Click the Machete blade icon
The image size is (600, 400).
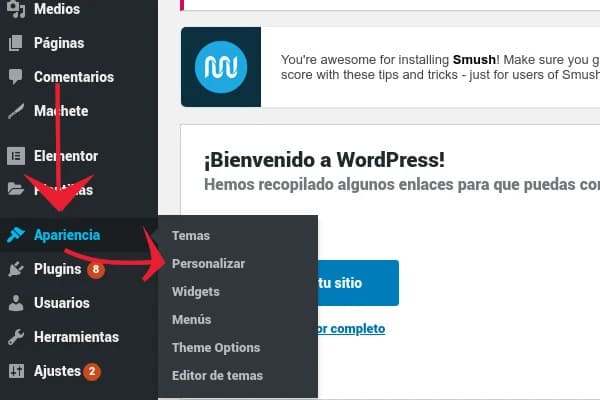point(16,111)
